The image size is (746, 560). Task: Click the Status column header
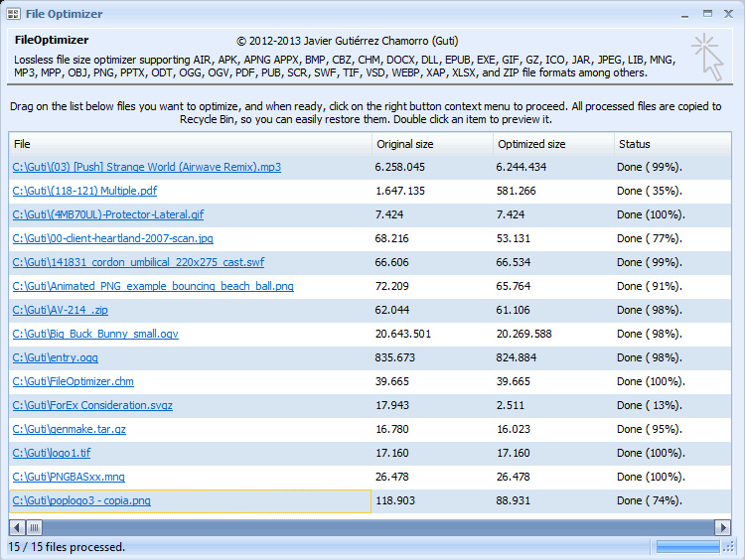pyautogui.click(x=671, y=144)
